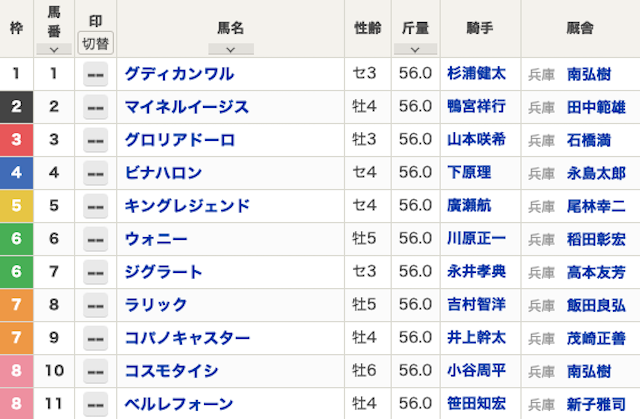Open trainer page for 田中範雄
Viewport: 640px width, 419px height.
coord(596,107)
